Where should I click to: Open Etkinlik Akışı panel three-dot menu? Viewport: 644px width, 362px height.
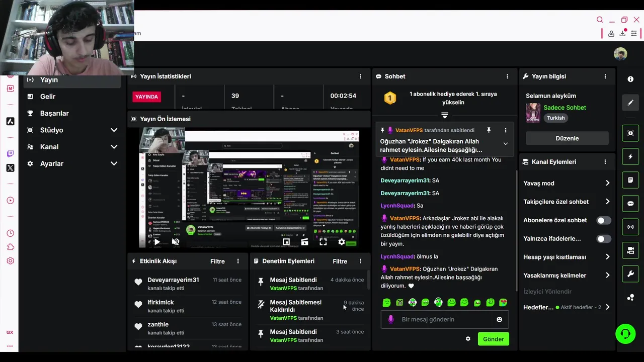point(238,261)
